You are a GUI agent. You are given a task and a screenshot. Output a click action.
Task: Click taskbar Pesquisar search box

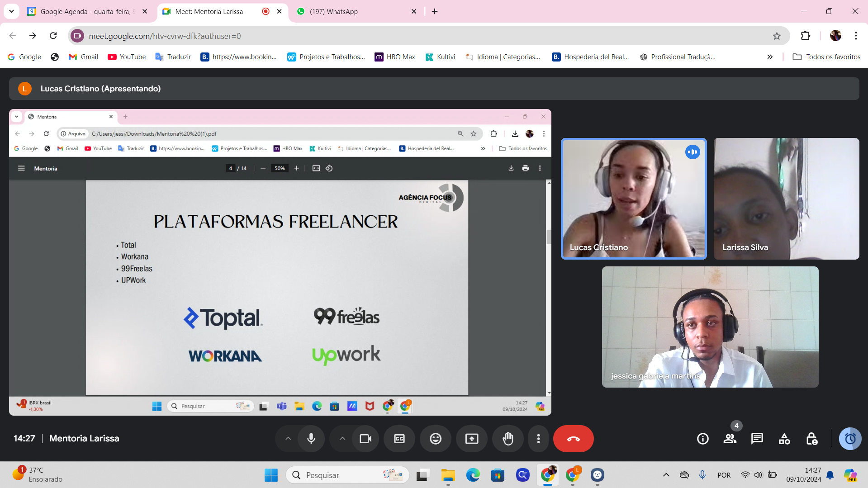pyautogui.click(x=347, y=475)
